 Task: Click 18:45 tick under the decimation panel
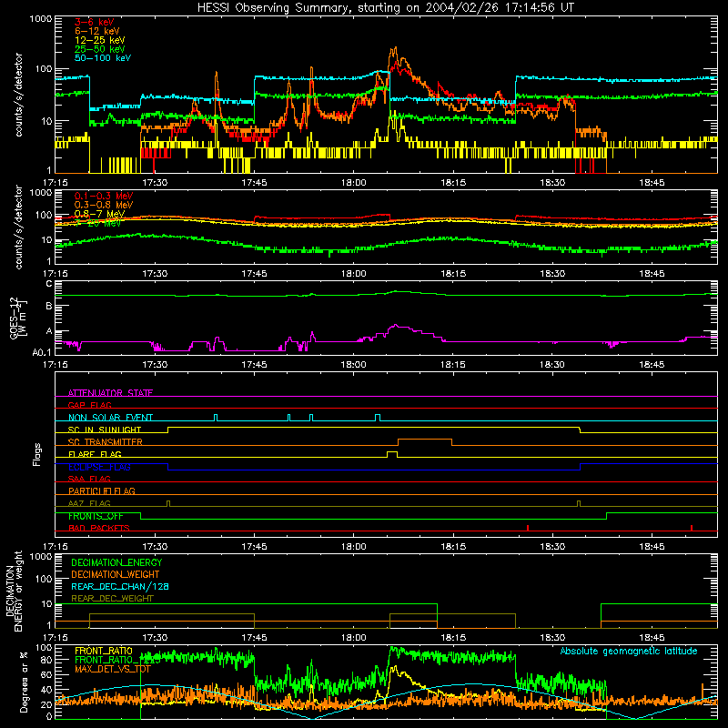(652, 638)
